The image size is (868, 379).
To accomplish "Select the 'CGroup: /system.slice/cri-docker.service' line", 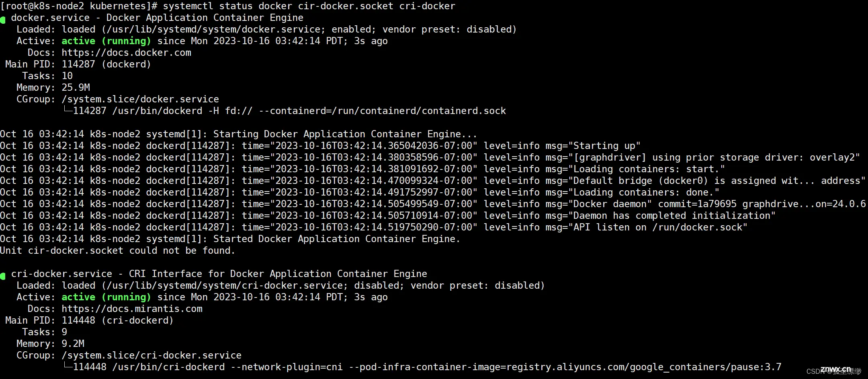I will pyautogui.click(x=129, y=355).
